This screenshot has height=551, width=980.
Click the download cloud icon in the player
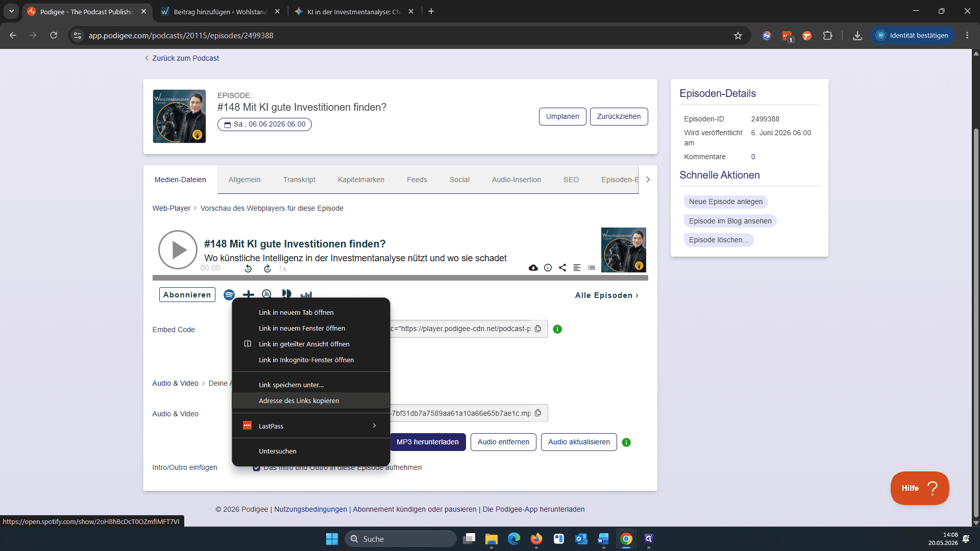[x=533, y=268]
